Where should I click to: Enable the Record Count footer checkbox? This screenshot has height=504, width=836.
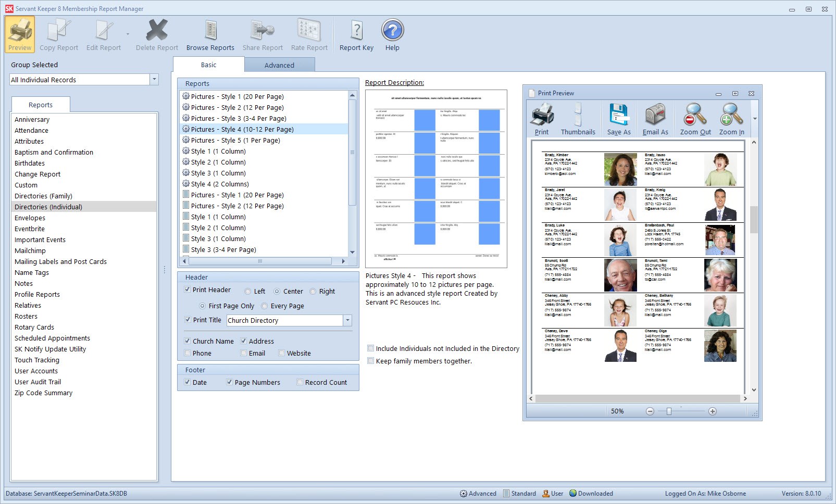coord(300,382)
